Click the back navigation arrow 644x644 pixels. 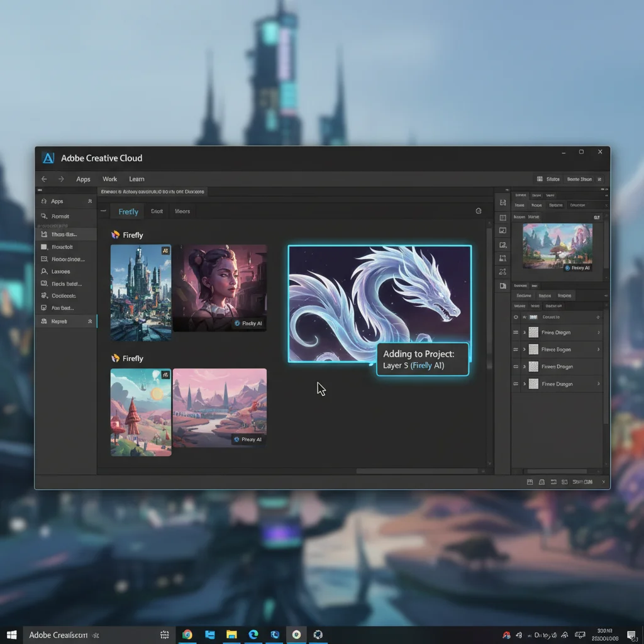43,179
